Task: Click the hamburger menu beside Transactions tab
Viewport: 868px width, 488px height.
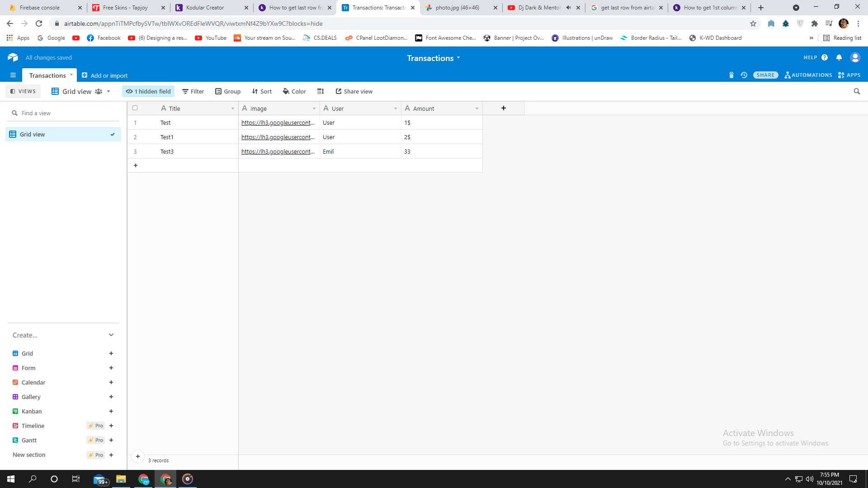Action: coord(13,75)
